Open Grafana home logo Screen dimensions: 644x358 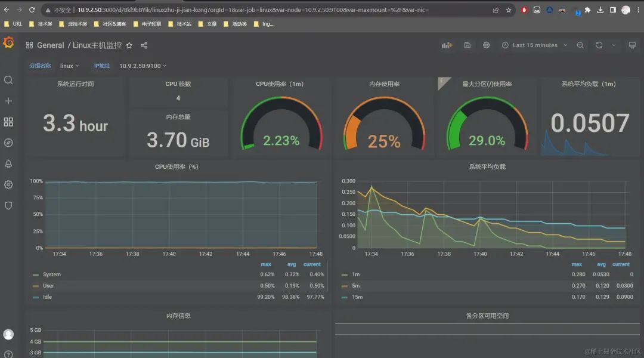pos(8,42)
